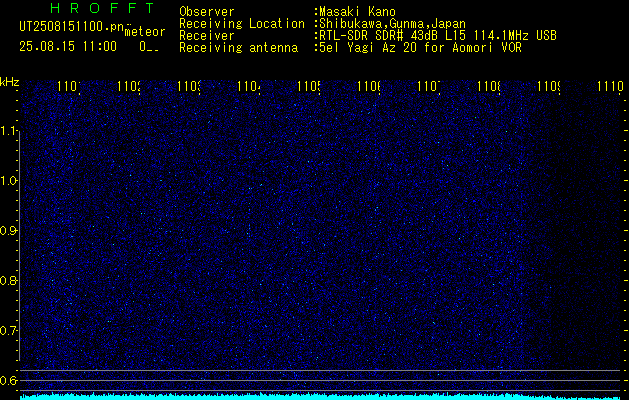629x400 pixels.
Task: Click the location Shibukawa,Gunma,Japan
Action: point(390,24)
